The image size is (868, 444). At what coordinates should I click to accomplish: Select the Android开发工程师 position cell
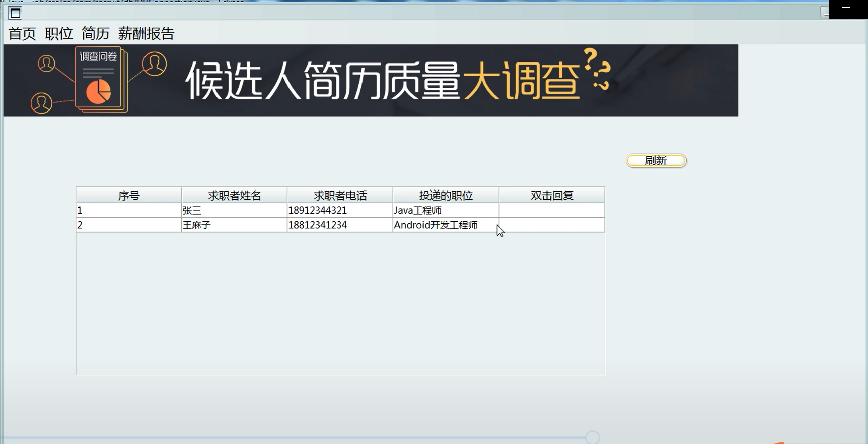[x=446, y=225]
